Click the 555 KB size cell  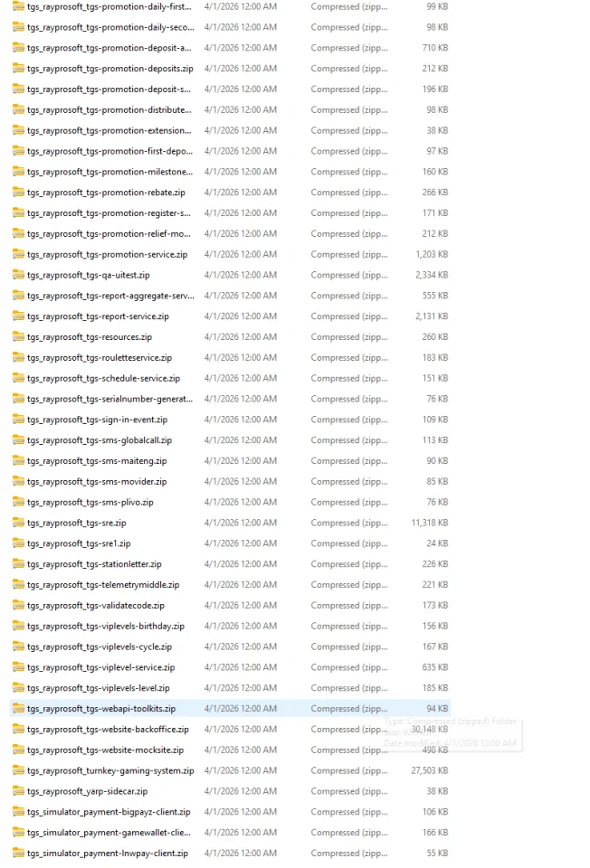tap(435, 297)
